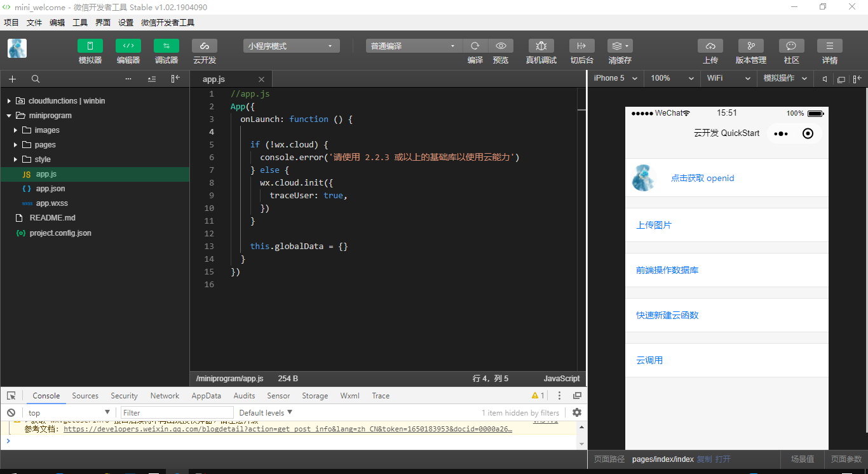Viewport: 868px width, 474px height.
Task: Tap the capsule close circle in simulator
Action: (x=808, y=133)
